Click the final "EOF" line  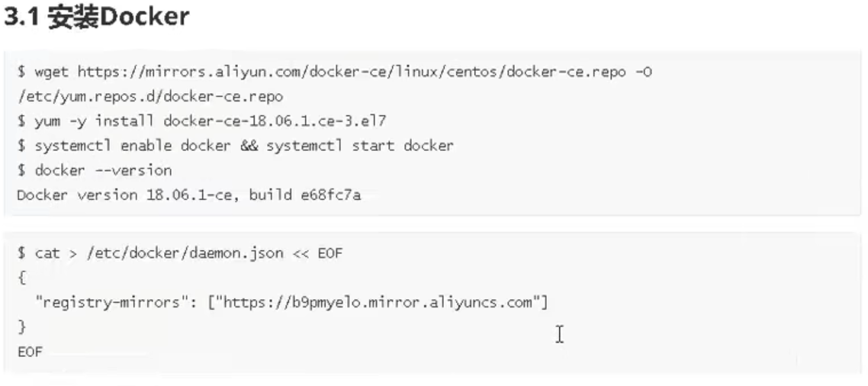point(30,351)
